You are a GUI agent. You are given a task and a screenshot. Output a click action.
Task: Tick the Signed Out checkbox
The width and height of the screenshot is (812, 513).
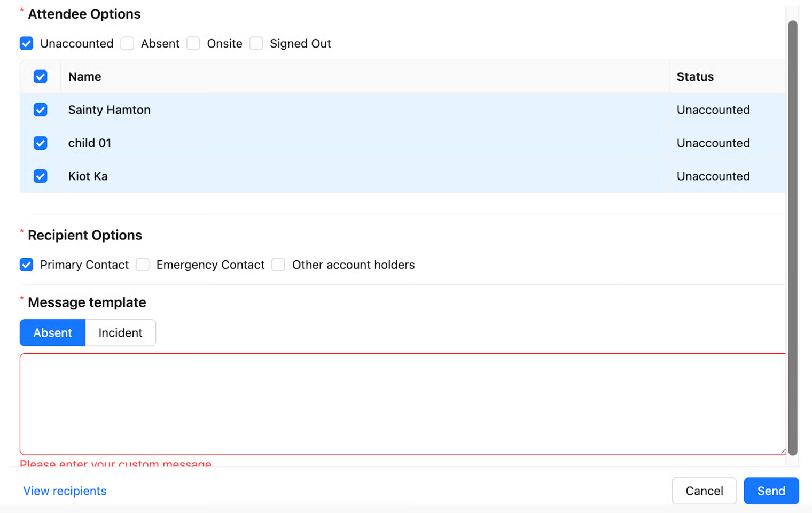point(256,43)
